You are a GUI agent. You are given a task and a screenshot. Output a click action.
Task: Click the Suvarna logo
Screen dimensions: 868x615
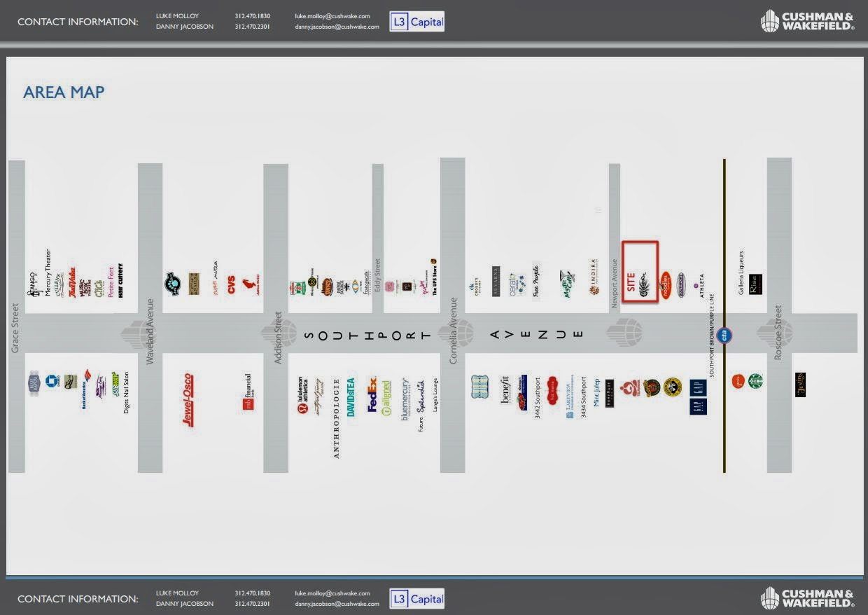click(x=496, y=281)
